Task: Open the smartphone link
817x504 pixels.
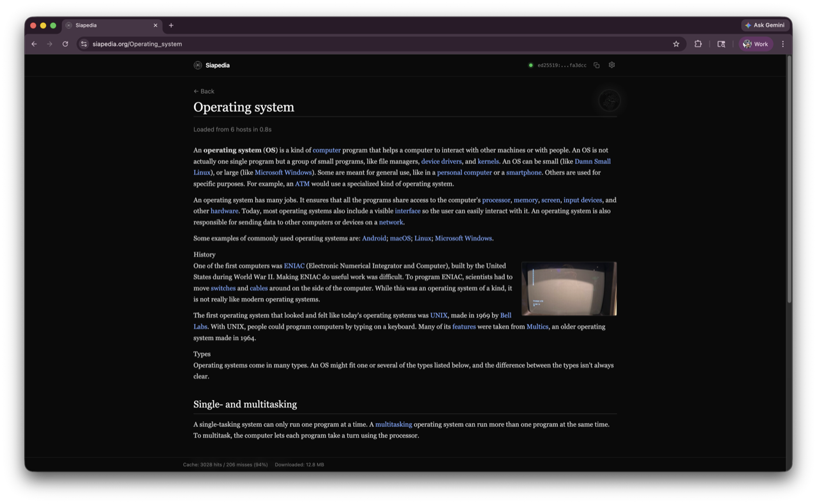Action: [523, 173]
